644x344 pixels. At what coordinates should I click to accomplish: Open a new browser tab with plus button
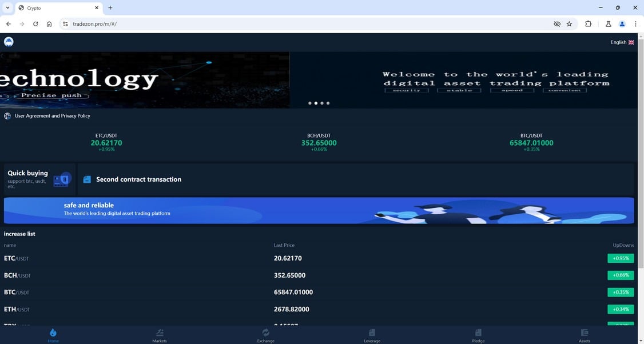click(x=109, y=7)
